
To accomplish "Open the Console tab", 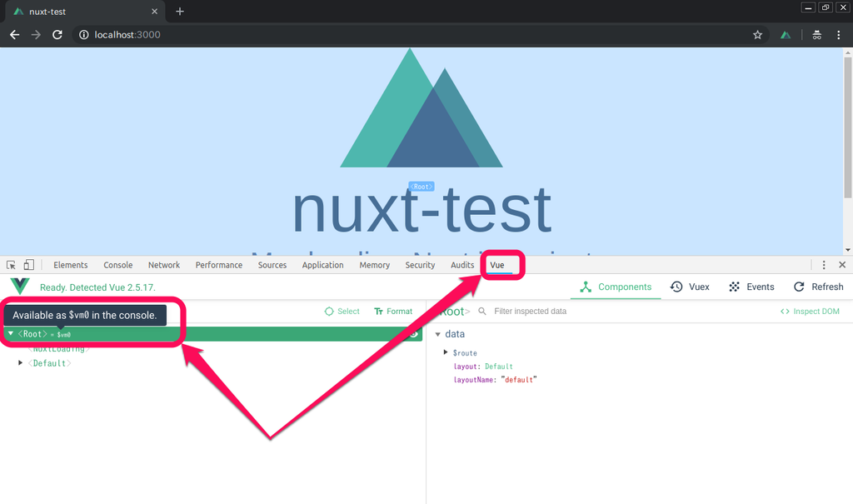I will (118, 265).
